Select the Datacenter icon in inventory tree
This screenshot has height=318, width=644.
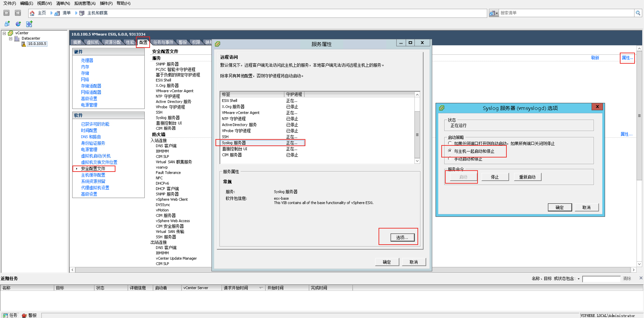pyautogui.click(x=17, y=39)
